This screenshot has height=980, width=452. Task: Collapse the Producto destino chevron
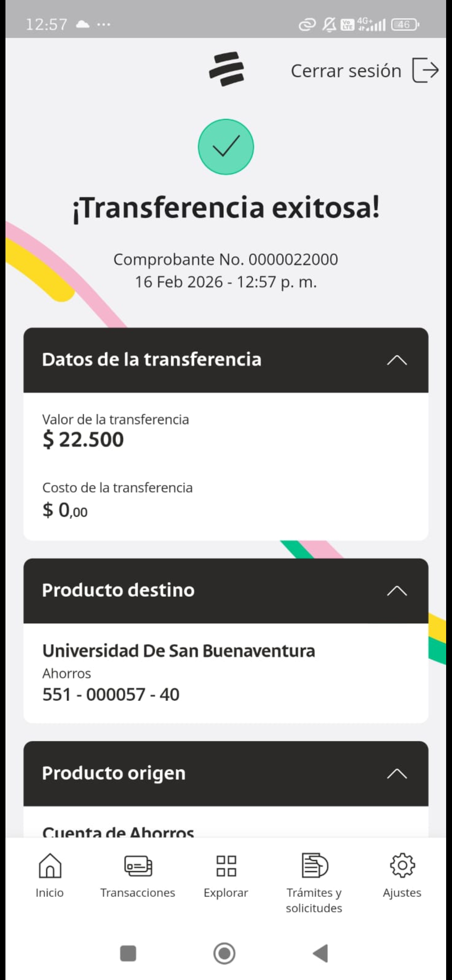[x=397, y=591]
